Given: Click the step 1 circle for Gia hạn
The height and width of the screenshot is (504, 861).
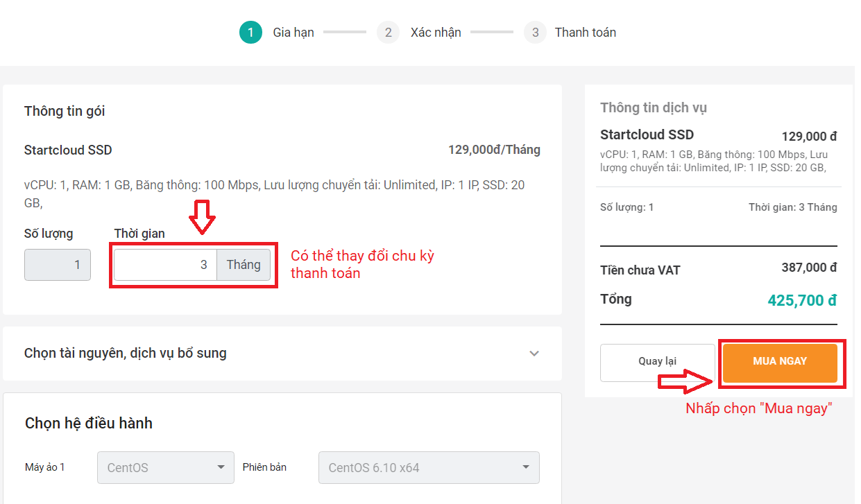Looking at the screenshot, I should click(250, 33).
